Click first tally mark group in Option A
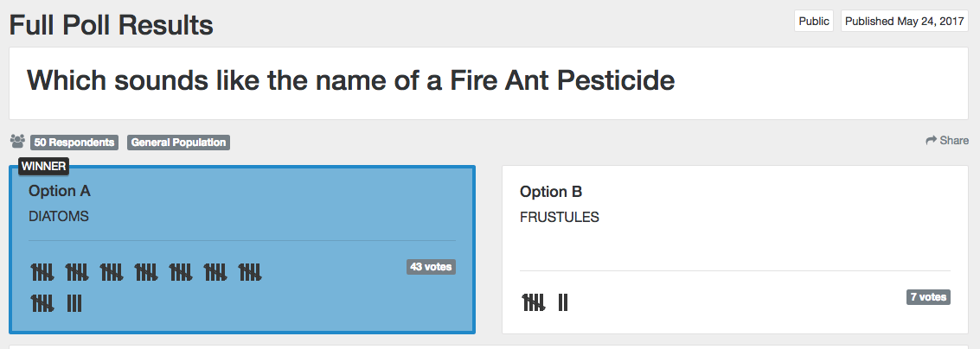Image resolution: width=980 pixels, height=349 pixels. [42, 273]
